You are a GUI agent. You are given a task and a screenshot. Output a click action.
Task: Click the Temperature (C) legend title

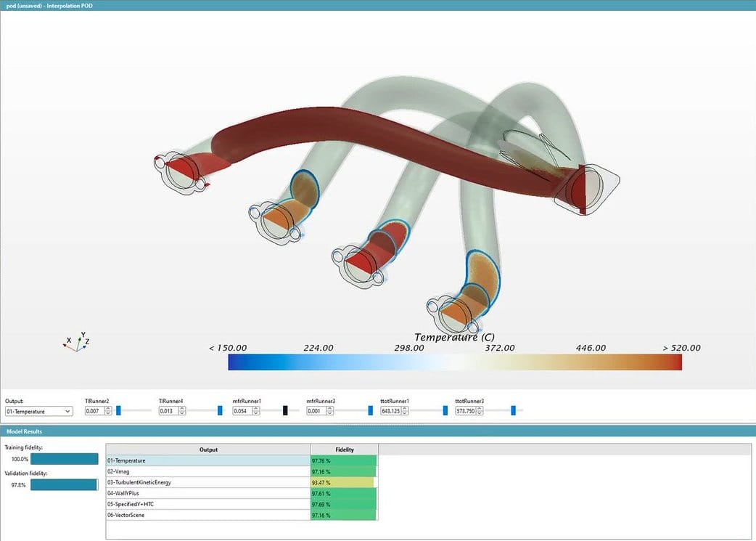point(454,337)
